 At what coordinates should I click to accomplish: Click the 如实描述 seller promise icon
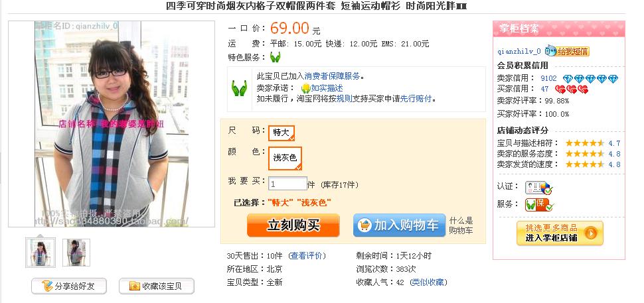pos(305,88)
